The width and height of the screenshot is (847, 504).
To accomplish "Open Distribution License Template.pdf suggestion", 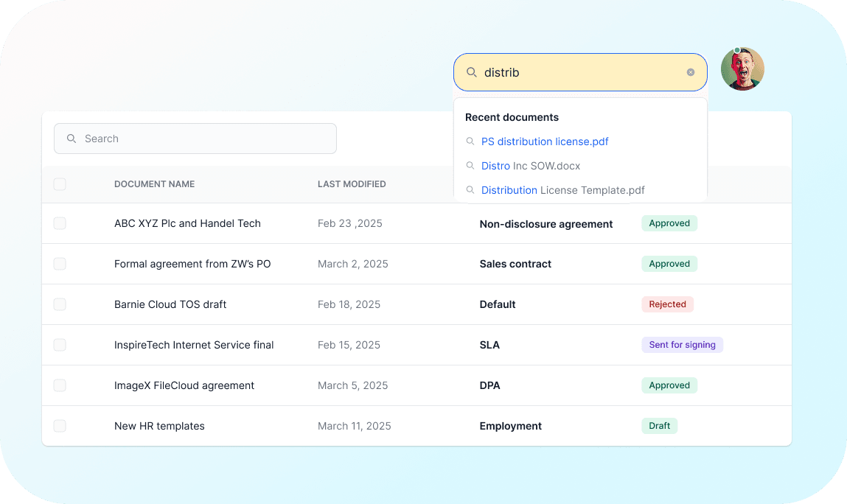I will click(562, 190).
